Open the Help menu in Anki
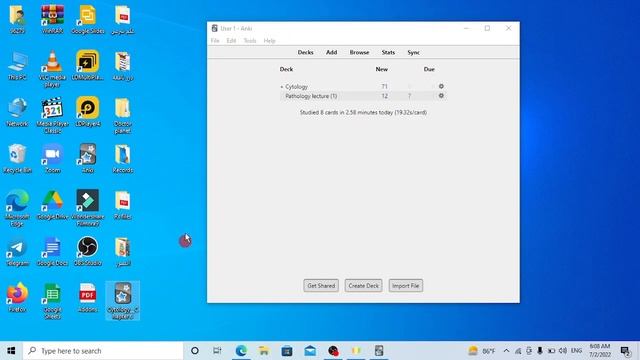Image resolution: width=640 pixels, height=360 pixels. [x=269, y=41]
